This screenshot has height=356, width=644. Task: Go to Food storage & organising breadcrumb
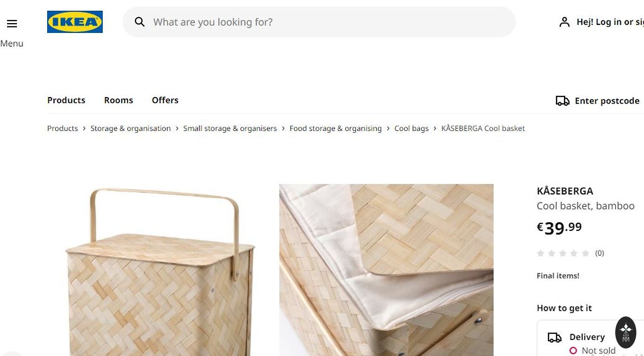(x=336, y=128)
